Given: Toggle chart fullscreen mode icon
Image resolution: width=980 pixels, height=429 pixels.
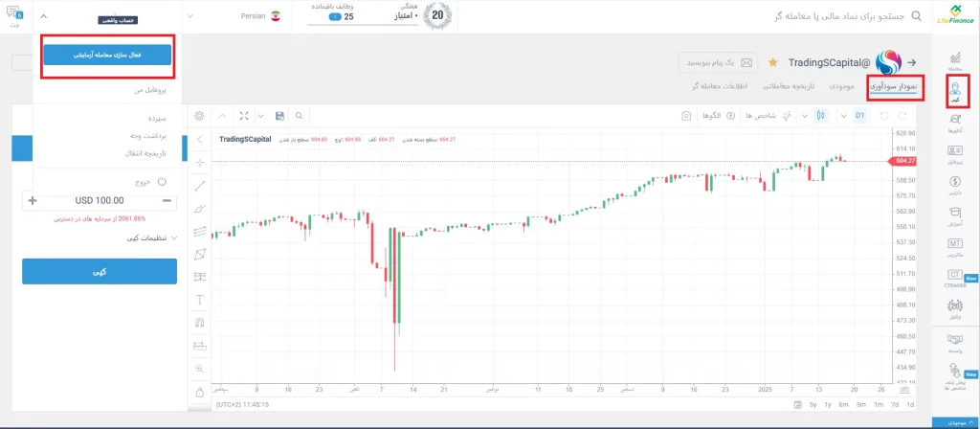Looking at the screenshot, I should [244, 116].
